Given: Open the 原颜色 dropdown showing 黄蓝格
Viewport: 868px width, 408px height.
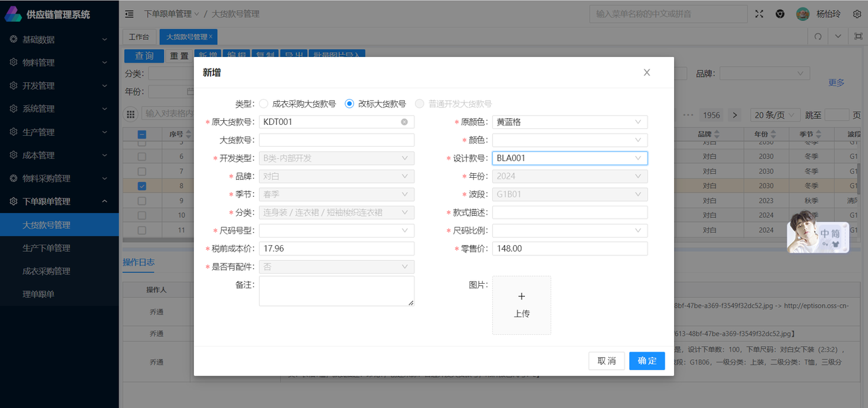Looking at the screenshot, I should [570, 122].
